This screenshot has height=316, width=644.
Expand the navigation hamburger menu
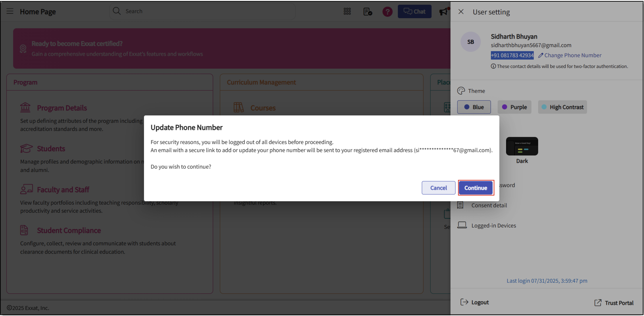tap(10, 11)
